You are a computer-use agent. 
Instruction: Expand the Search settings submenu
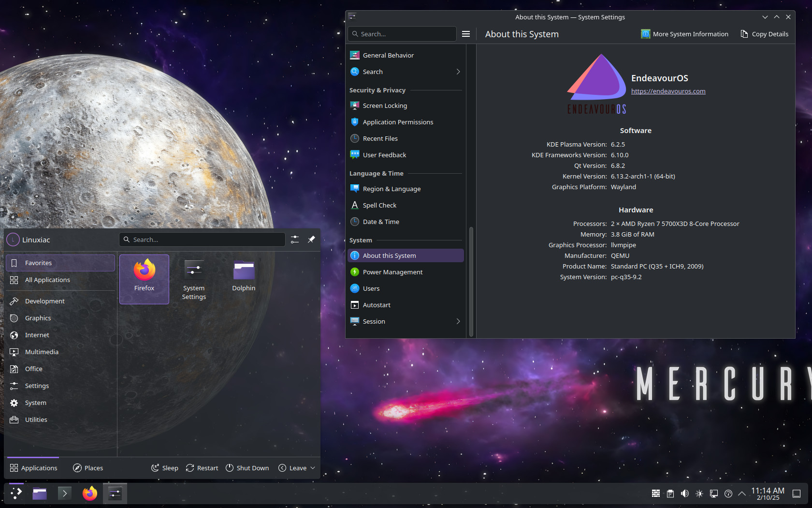pyautogui.click(x=458, y=72)
